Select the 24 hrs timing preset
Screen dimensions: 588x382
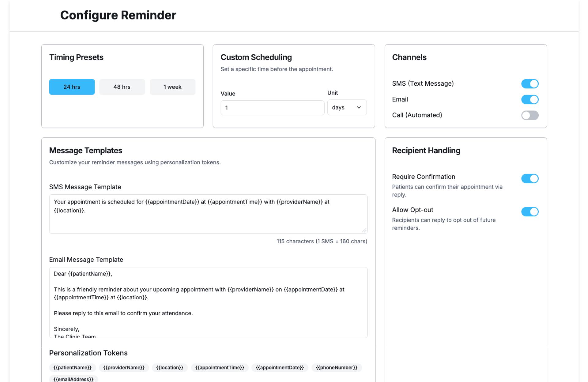(72, 87)
